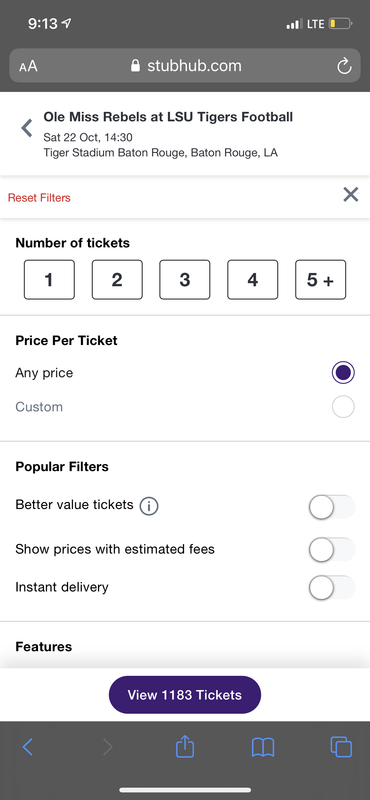This screenshot has width=370, height=800.
Task: Tap Safari share icon
Action: pos(185,747)
